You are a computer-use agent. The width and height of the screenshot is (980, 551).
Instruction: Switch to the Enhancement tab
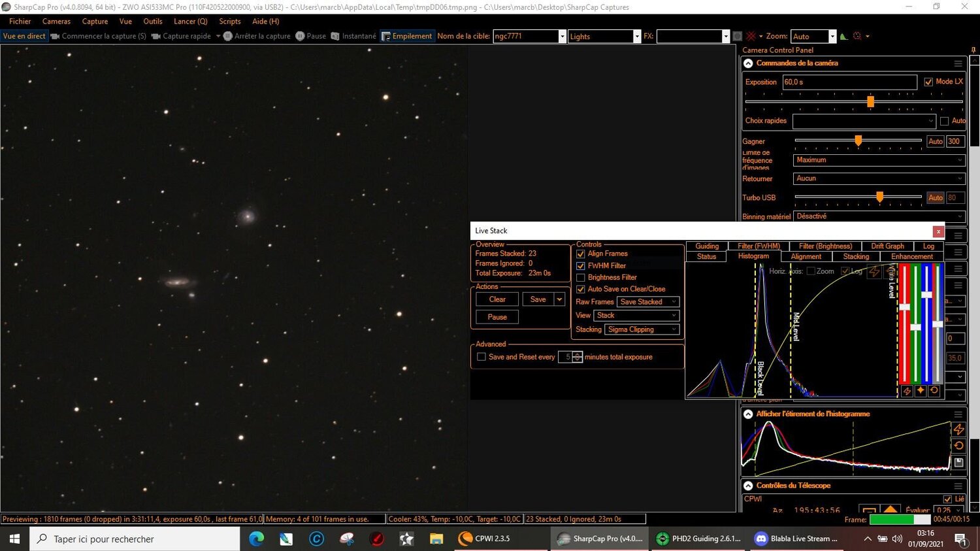pos(912,256)
